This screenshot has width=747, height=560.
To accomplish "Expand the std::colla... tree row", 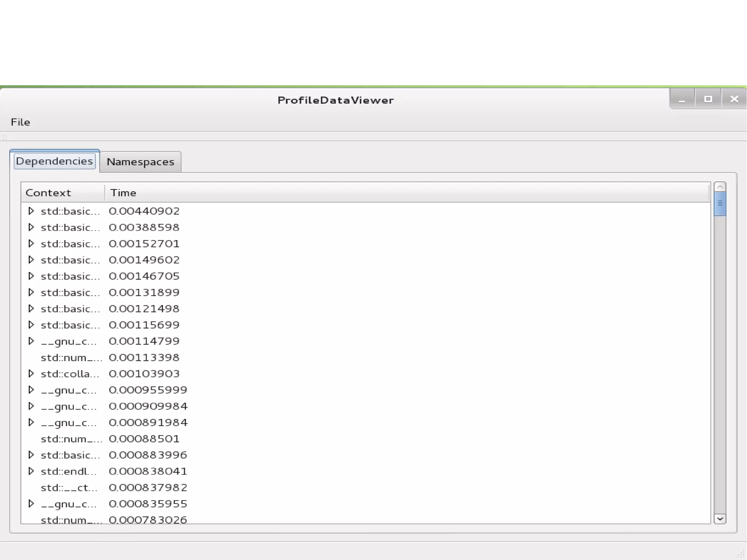I will (x=31, y=374).
